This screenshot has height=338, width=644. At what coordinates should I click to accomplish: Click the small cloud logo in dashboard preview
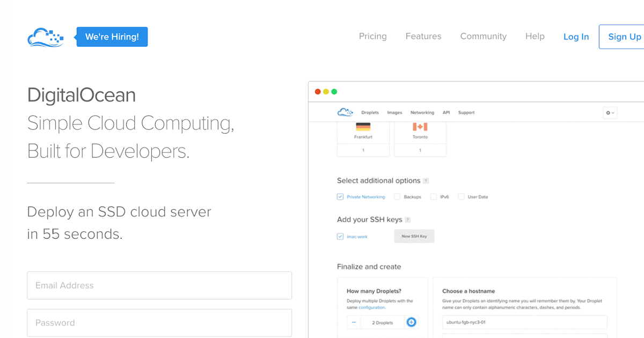(x=345, y=112)
